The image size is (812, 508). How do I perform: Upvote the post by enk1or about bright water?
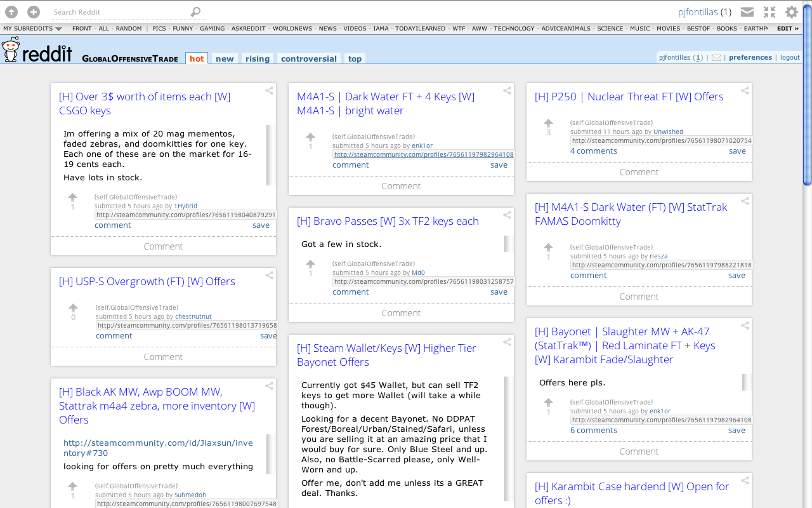(x=310, y=137)
